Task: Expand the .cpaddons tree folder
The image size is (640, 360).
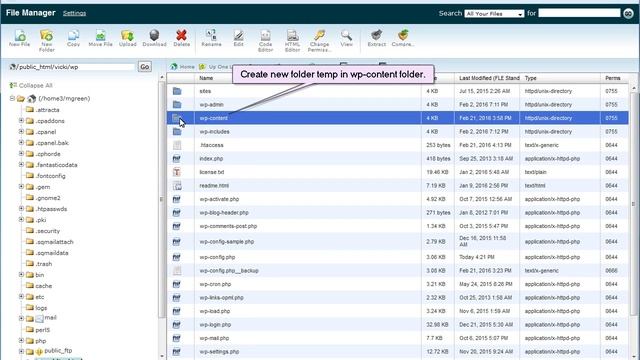Action: 21,120
